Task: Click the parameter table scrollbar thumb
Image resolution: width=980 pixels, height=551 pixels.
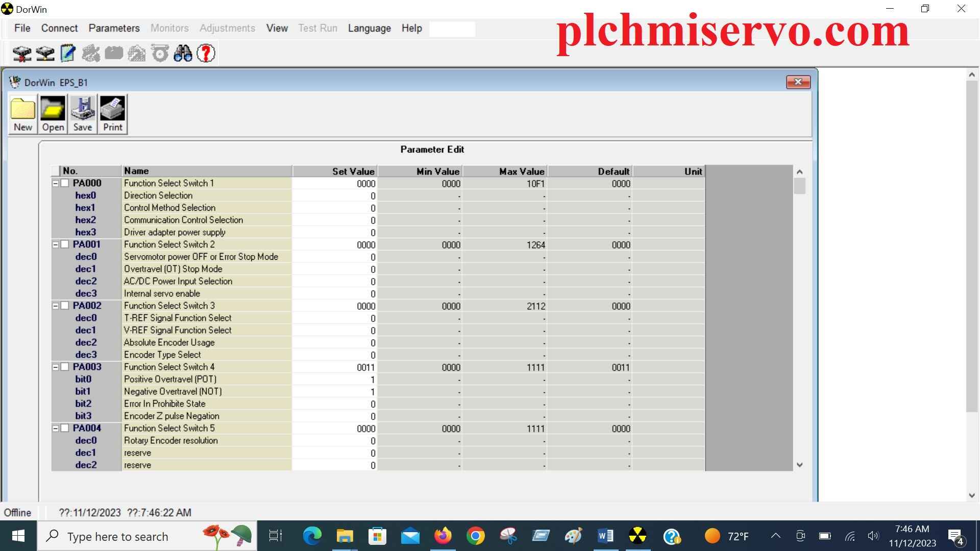Action: click(x=800, y=186)
